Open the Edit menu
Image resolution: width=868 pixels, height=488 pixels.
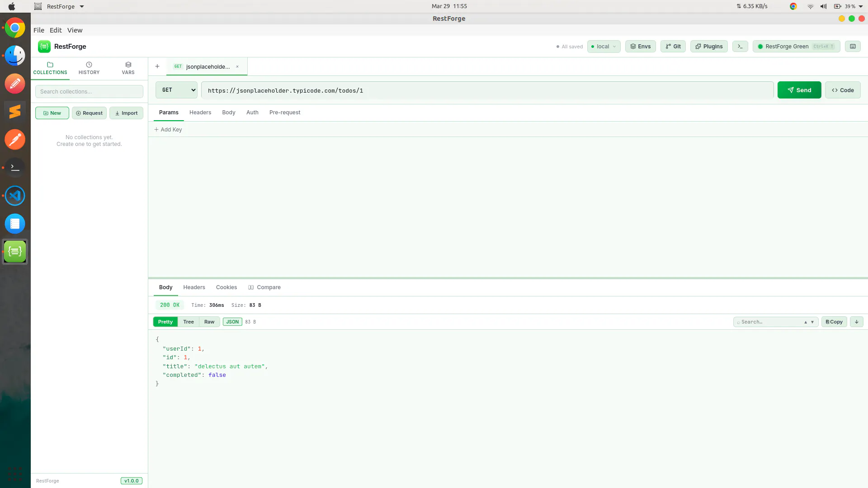tap(56, 30)
